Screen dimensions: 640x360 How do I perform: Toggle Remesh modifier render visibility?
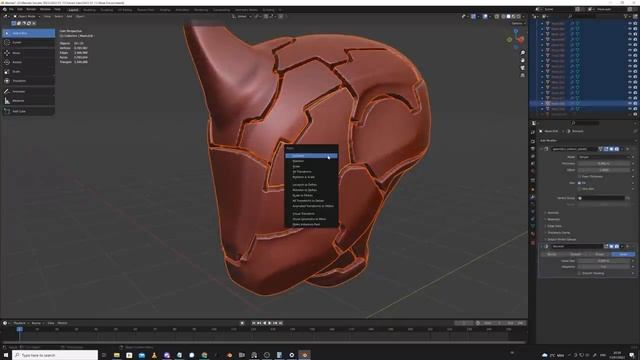616,246
